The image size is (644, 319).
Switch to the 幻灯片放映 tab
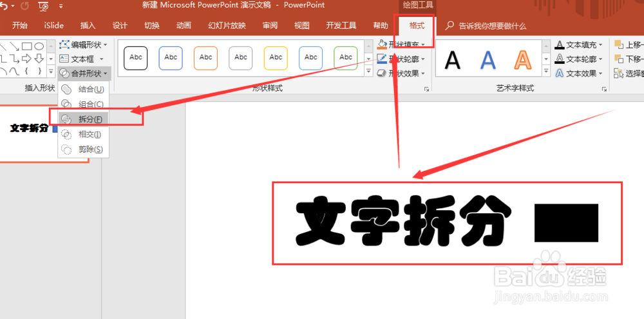pos(227,26)
